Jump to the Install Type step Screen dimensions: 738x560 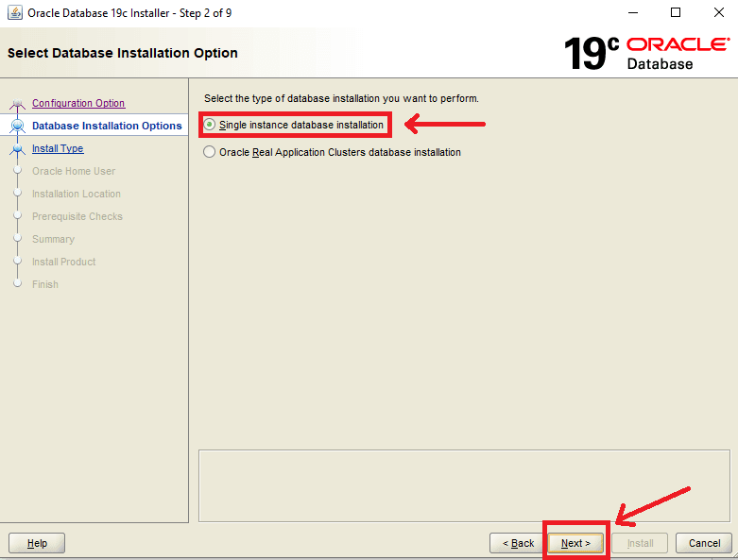pos(58,148)
